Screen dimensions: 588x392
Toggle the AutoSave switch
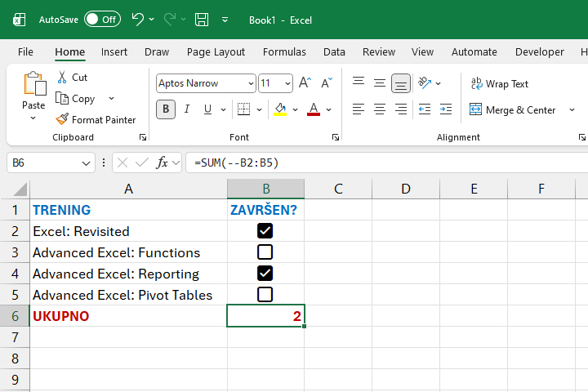(x=102, y=19)
